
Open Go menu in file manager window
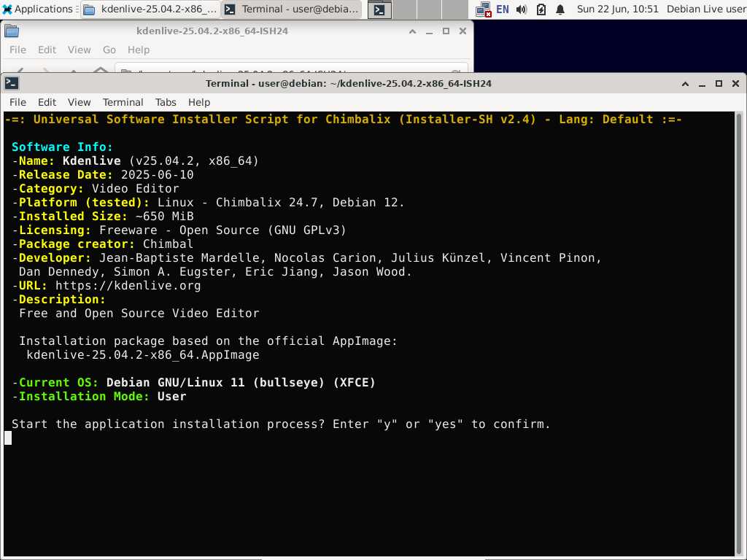109,50
